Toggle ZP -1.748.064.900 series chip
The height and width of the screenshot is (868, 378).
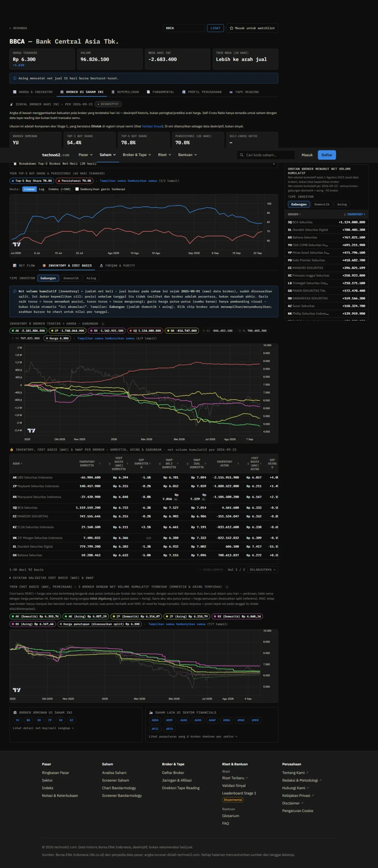point(67,331)
